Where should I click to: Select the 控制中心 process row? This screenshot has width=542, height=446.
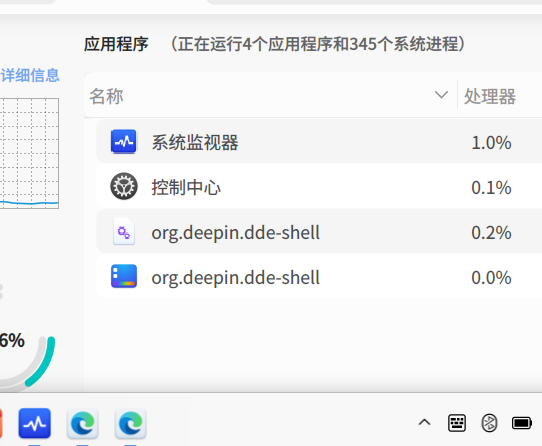click(x=319, y=187)
